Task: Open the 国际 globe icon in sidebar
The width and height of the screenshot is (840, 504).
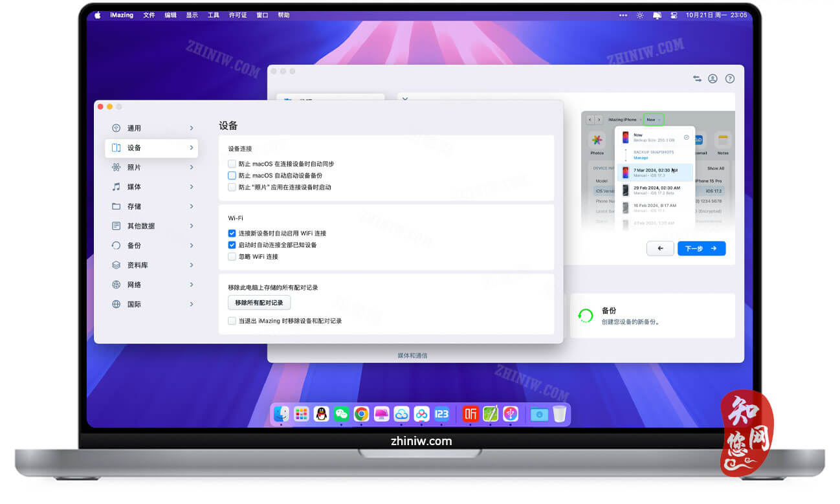Action: (x=116, y=304)
